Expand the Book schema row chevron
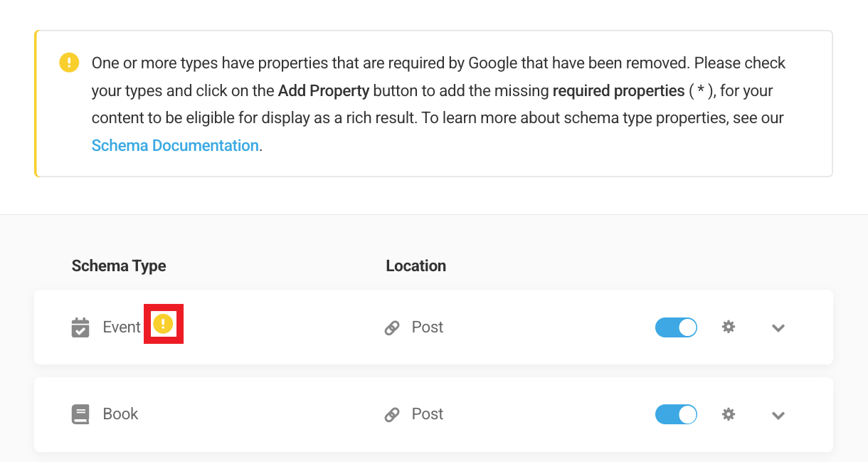The height and width of the screenshot is (462, 868). (778, 415)
